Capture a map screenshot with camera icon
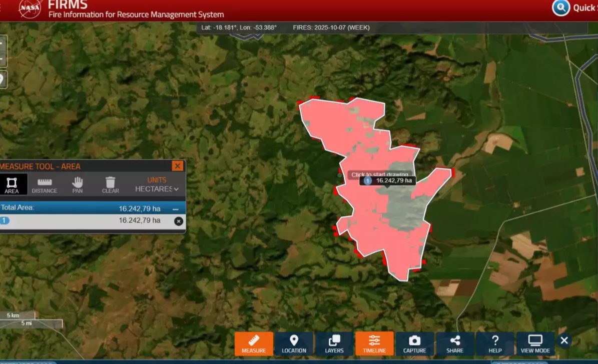The width and height of the screenshot is (598, 364). (x=414, y=344)
